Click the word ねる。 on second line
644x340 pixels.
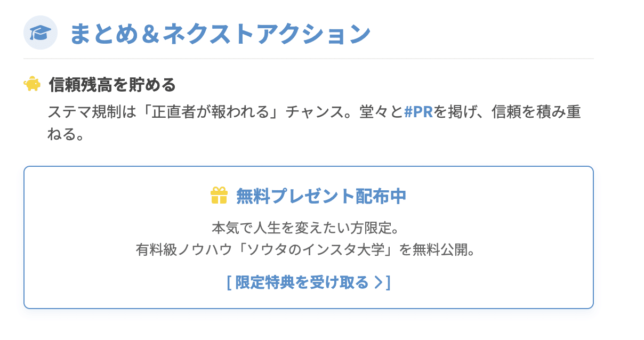pos(66,134)
